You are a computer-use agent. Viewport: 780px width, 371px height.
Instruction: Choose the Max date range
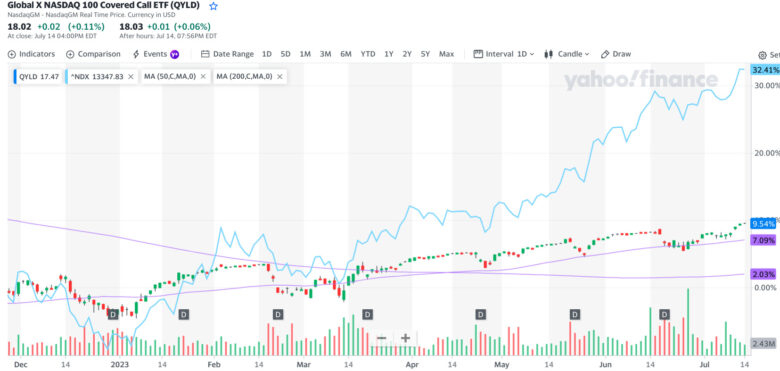tap(447, 54)
